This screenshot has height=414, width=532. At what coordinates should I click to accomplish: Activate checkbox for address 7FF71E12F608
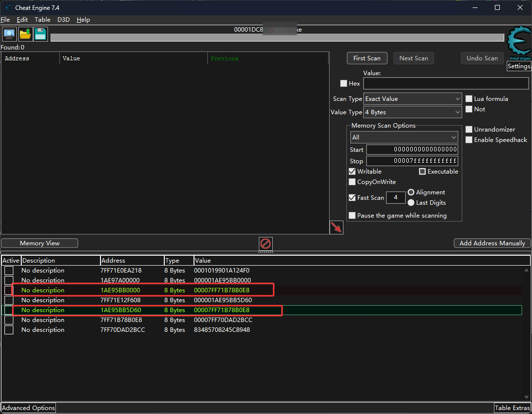click(x=9, y=300)
